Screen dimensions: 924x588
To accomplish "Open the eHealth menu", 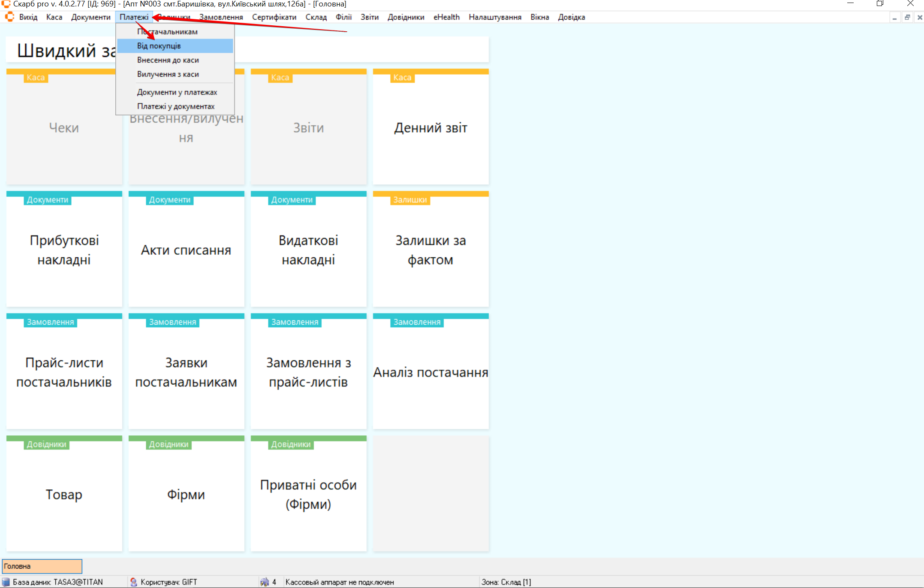I will pos(446,17).
